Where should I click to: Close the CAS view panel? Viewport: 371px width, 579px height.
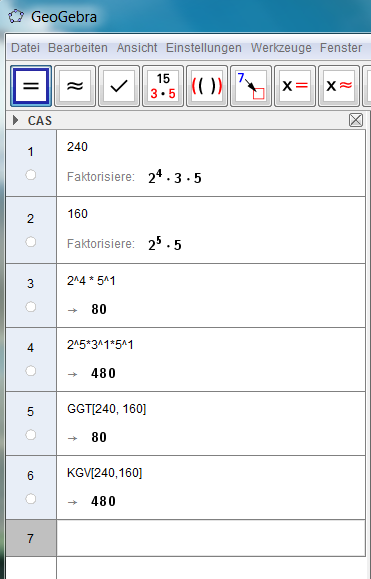(x=356, y=120)
